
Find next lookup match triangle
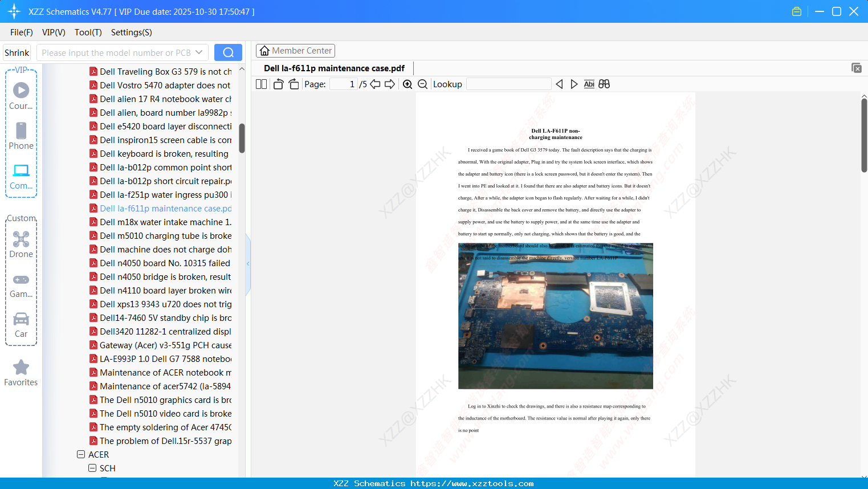point(574,84)
